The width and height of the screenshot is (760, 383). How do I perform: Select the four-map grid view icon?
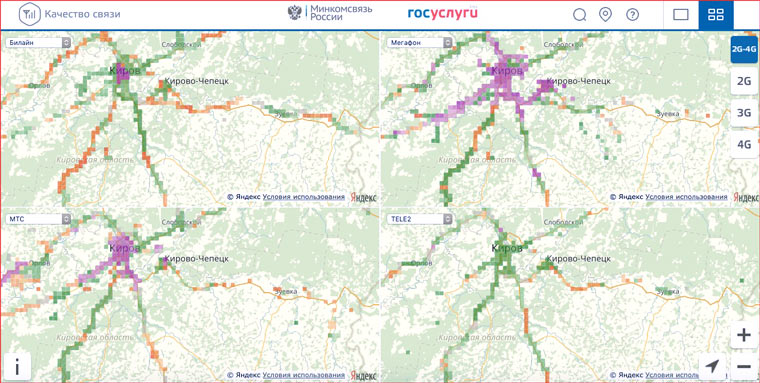click(716, 15)
